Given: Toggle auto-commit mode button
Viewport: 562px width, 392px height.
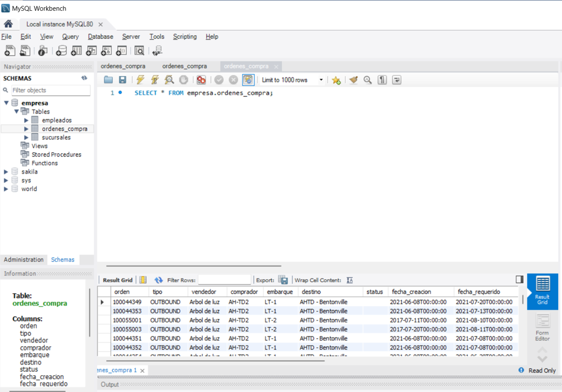Looking at the screenshot, I should pos(248,80).
